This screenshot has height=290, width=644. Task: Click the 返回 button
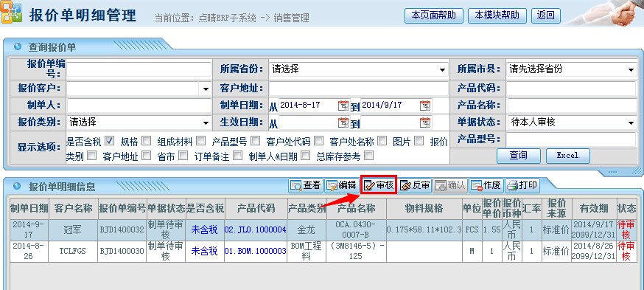pyautogui.click(x=546, y=16)
